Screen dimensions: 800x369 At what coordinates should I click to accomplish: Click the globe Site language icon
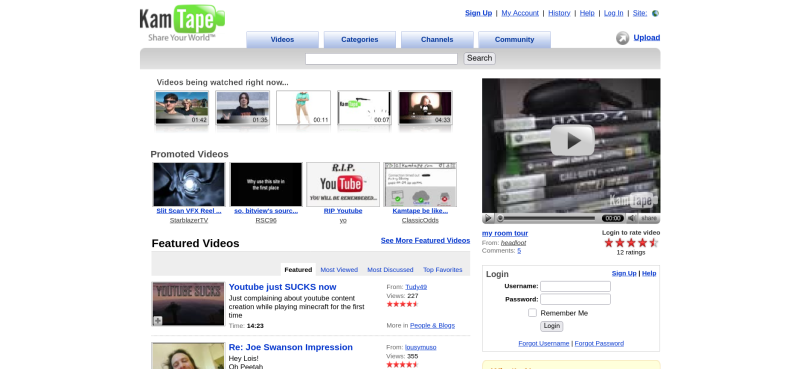pyautogui.click(x=656, y=13)
